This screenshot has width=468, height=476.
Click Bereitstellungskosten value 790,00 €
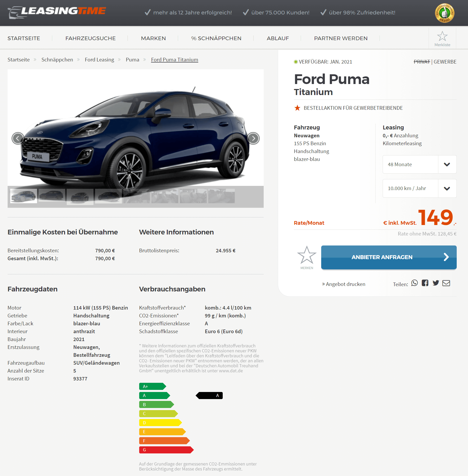[105, 250]
